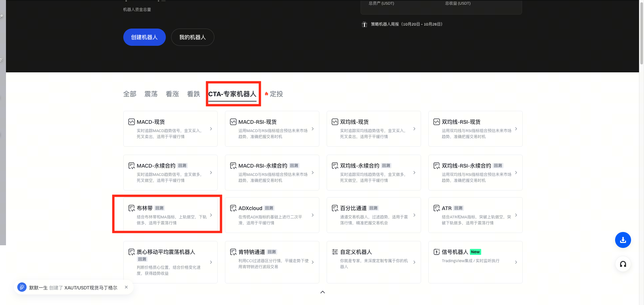The image size is (644, 305).
Task: Open 我的机器人 button
Action: point(192,37)
